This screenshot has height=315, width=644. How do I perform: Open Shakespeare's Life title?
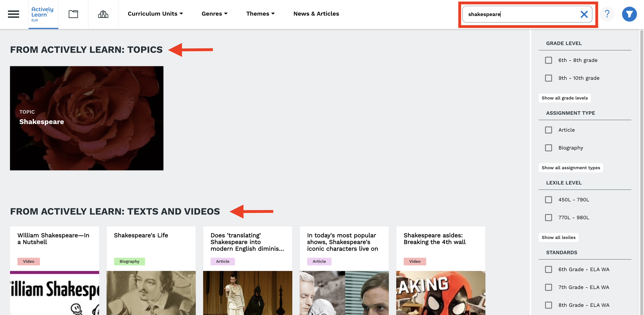point(141,235)
